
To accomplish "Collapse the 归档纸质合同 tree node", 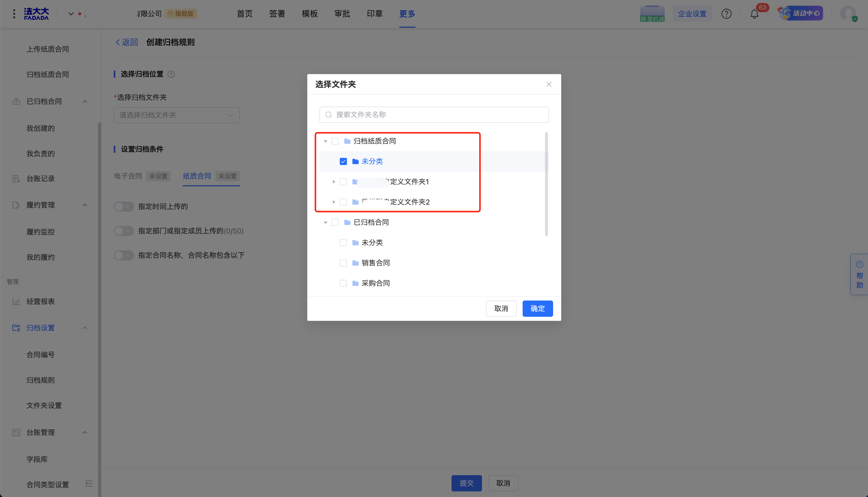I will coord(325,141).
